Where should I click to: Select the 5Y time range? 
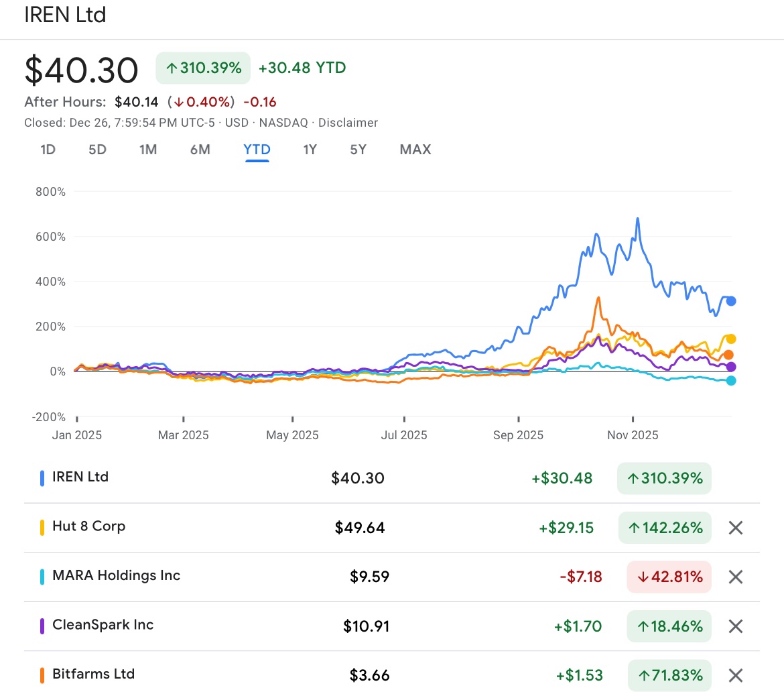(x=358, y=150)
